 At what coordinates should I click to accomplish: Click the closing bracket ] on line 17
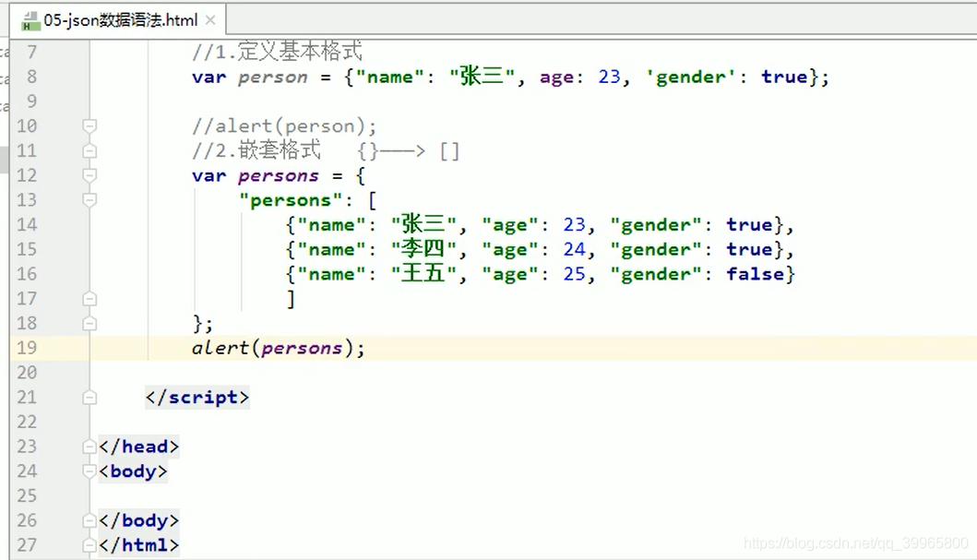[x=291, y=299]
